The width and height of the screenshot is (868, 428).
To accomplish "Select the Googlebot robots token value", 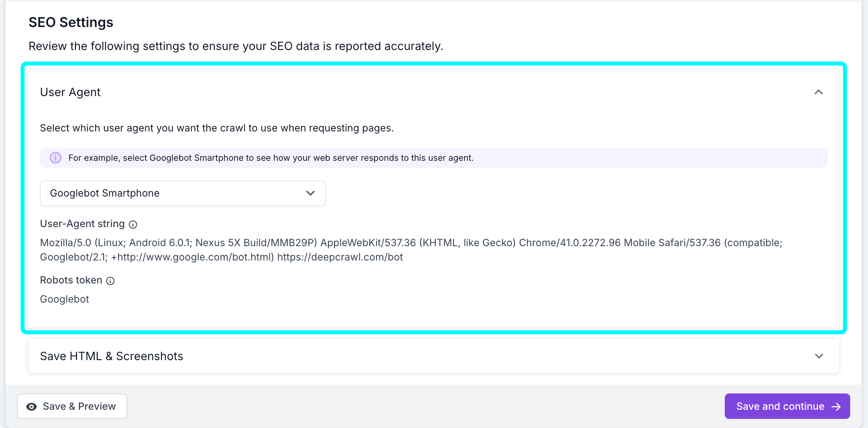I will tap(64, 299).
